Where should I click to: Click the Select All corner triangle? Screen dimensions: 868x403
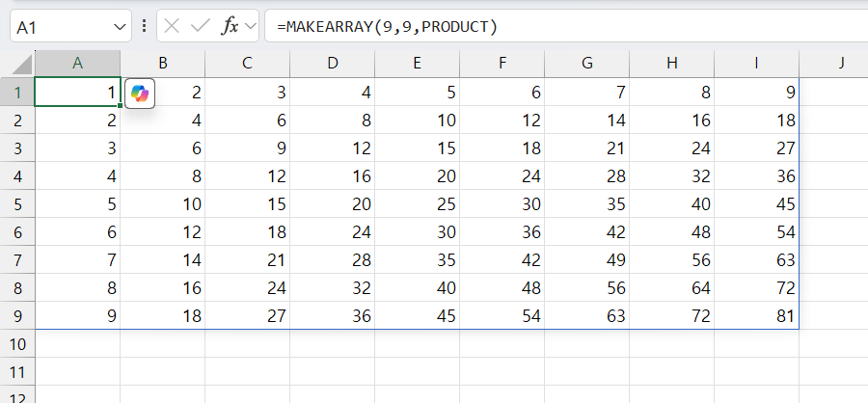(x=22, y=65)
